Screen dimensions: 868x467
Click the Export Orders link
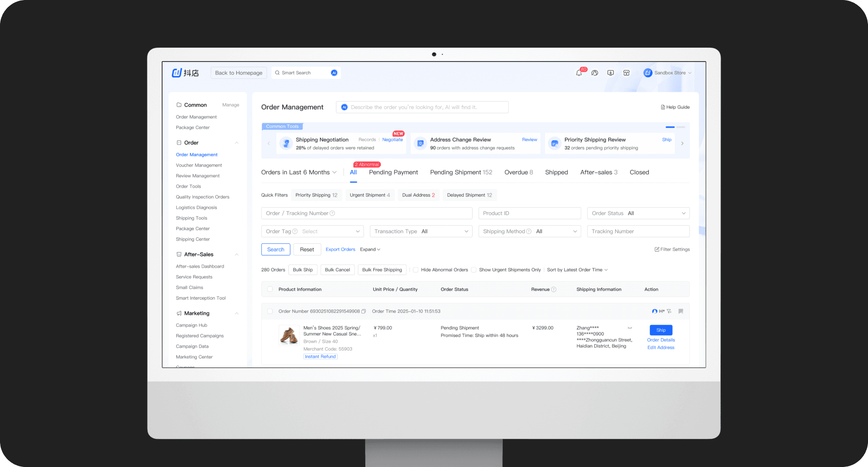tap(340, 249)
